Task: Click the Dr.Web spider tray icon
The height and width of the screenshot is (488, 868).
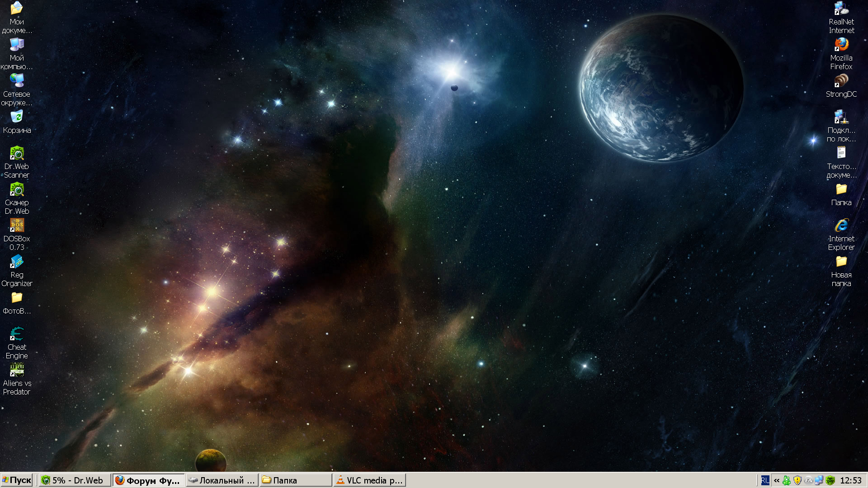Action: pos(830,480)
